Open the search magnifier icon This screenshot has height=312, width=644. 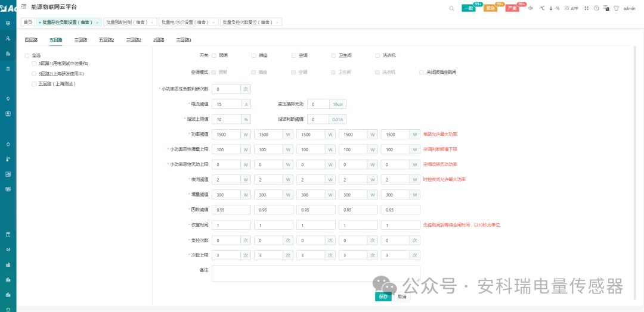click(x=451, y=8)
